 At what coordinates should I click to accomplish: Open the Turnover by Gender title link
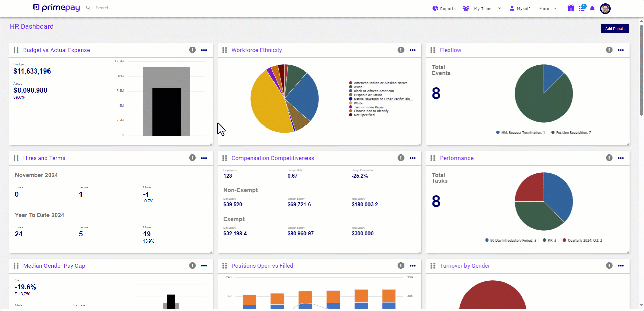465,266
